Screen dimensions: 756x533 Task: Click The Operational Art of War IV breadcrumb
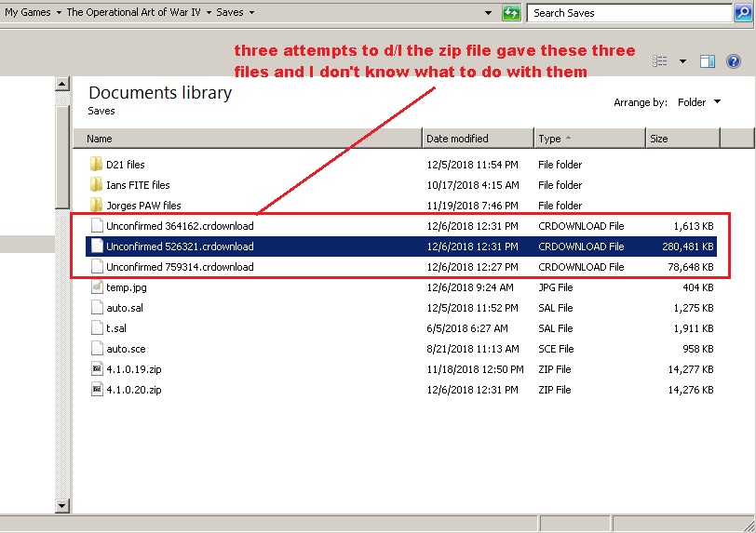pos(133,12)
